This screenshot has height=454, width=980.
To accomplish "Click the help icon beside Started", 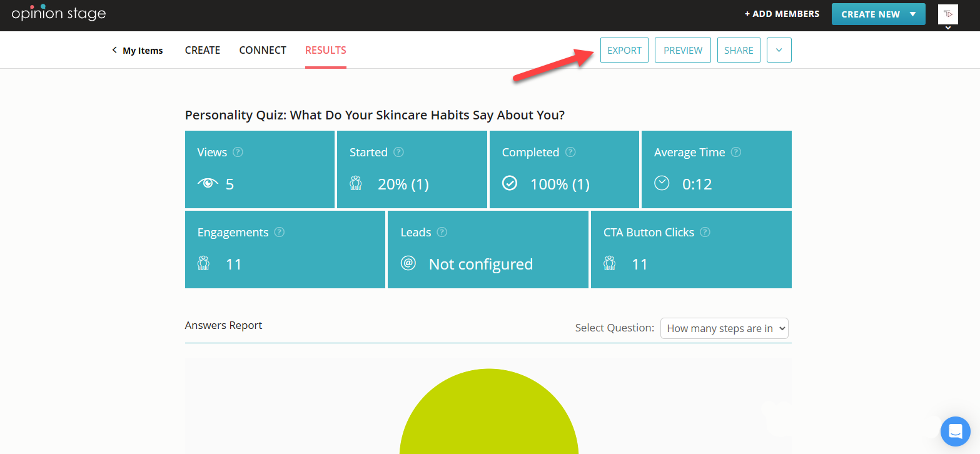I will (x=398, y=152).
